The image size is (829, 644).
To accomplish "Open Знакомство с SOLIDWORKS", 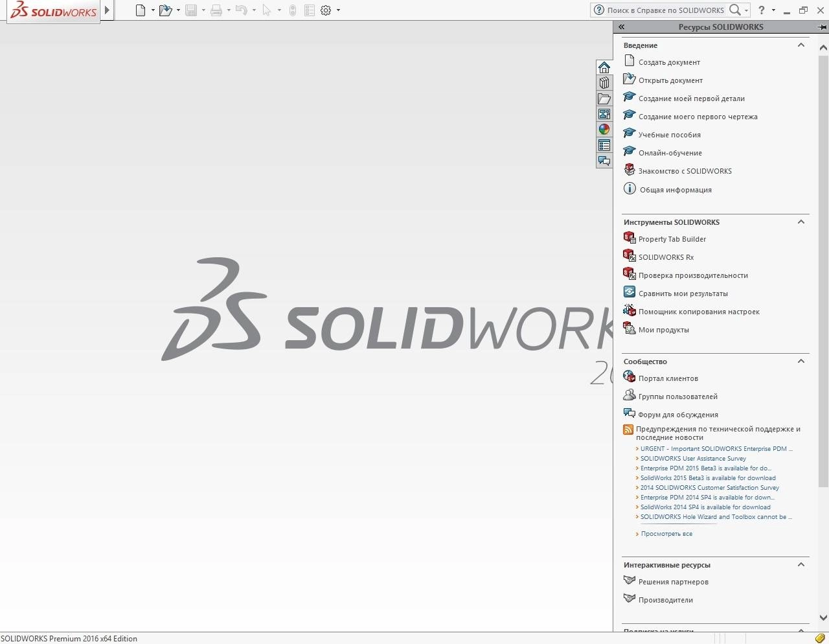I will coord(685,171).
